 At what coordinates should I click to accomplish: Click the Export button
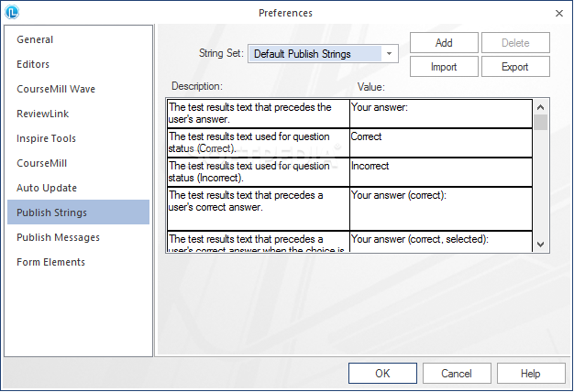click(x=515, y=67)
